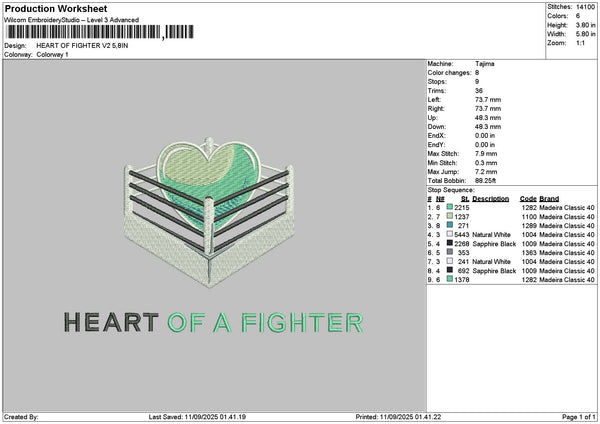600x424 pixels.
Task: Click the Stitches value 14100
Action: click(x=585, y=7)
